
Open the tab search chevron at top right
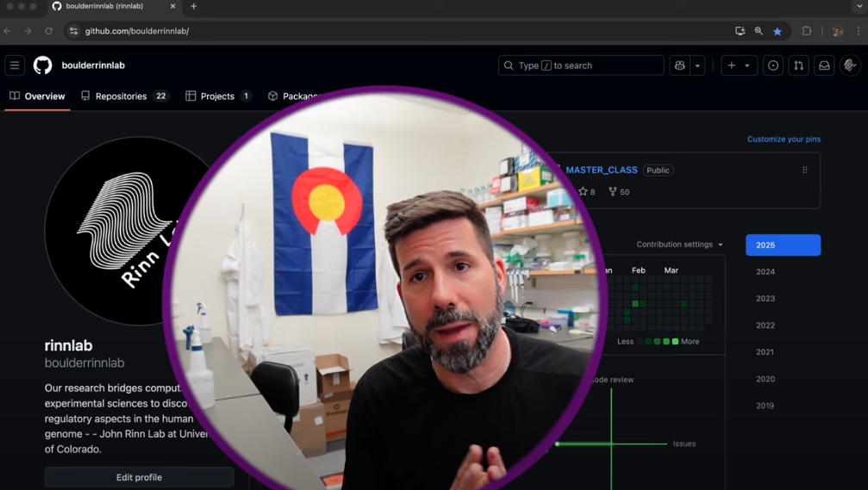(x=859, y=6)
